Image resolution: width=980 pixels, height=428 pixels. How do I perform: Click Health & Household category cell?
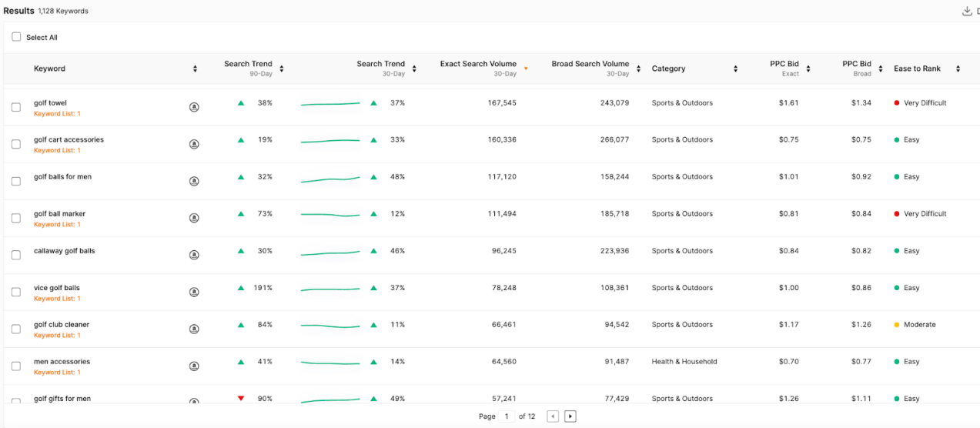pyautogui.click(x=684, y=362)
